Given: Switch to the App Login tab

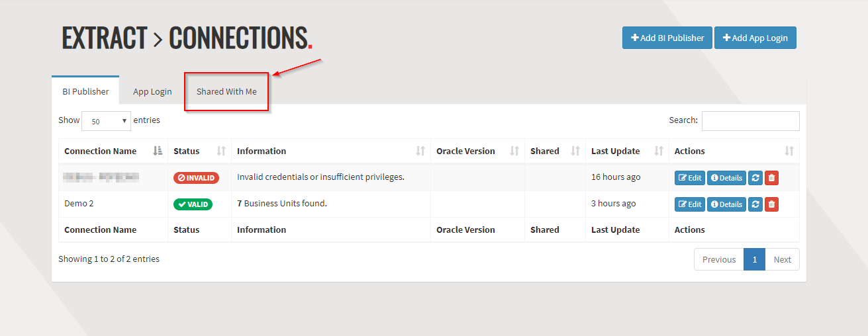Looking at the screenshot, I should 152,92.
